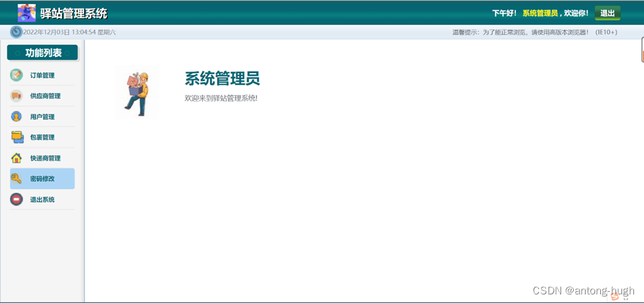Screen dimensions: 644x303
Task: Click the order management pencil icon
Action: click(16, 75)
